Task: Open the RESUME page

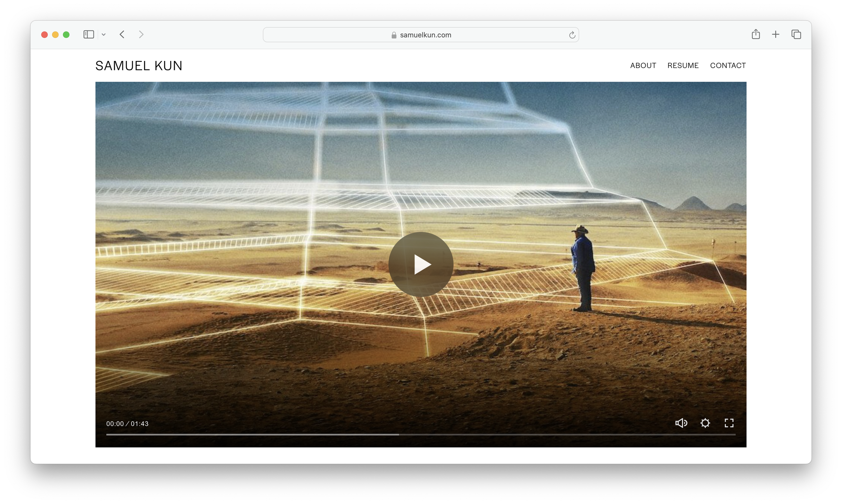Action: click(683, 66)
